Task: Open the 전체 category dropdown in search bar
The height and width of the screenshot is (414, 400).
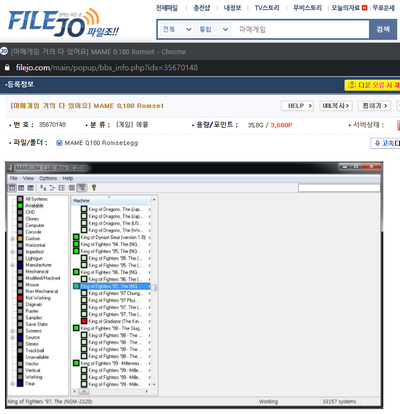Action: pyautogui.click(x=177, y=29)
